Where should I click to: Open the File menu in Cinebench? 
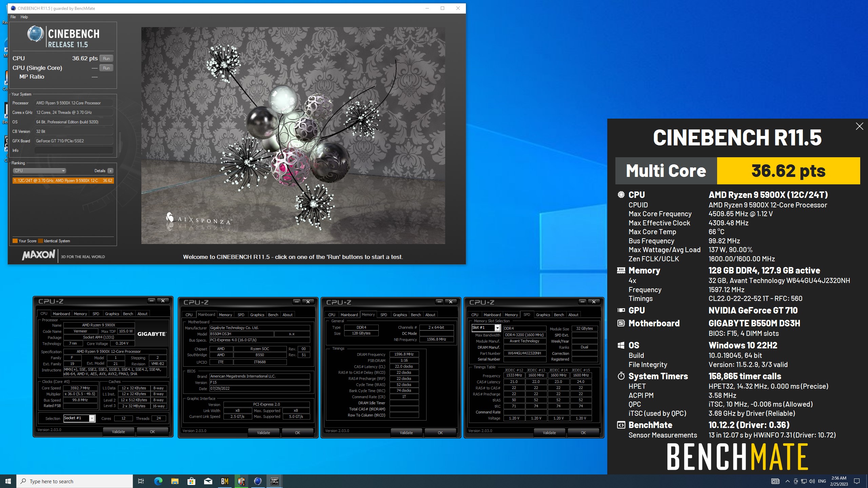(13, 17)
